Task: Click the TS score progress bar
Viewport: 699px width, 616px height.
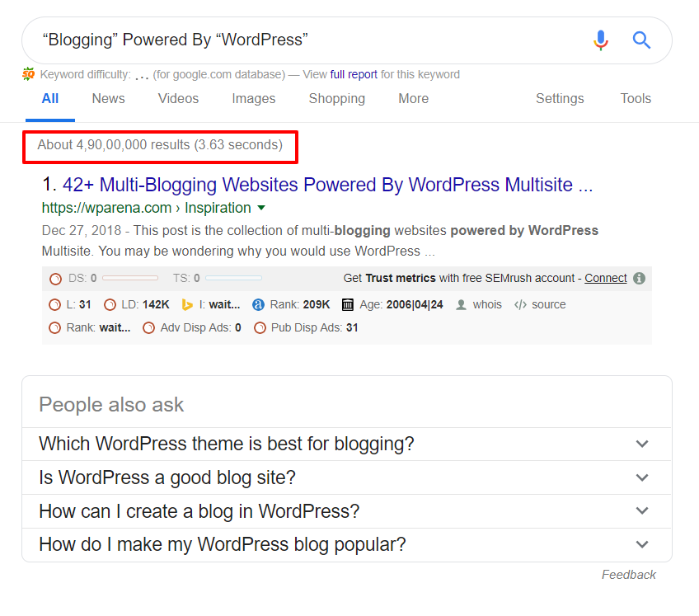Action: (x=233, y=279)
